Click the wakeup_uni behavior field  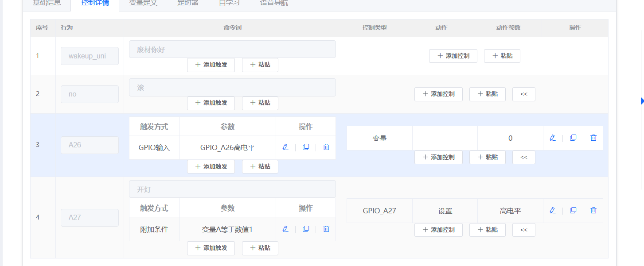[90, 56]
